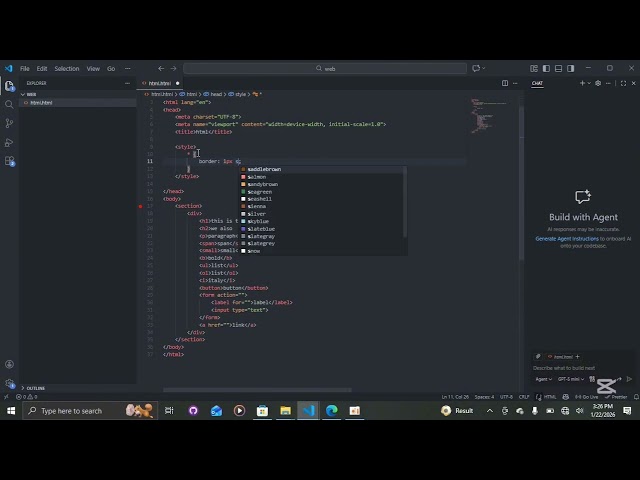Viewport: 640px width, 480px height.
Task: Click the CRLF line ending setting
Action: (524, 397)
